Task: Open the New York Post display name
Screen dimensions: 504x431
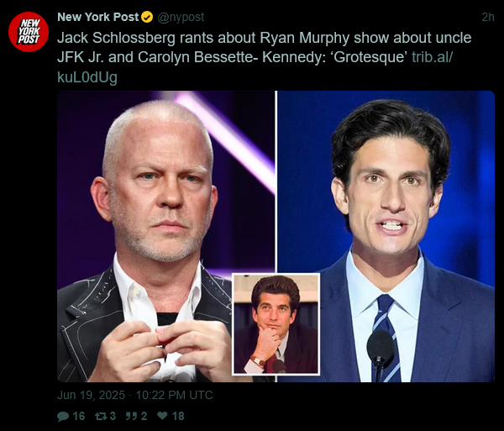Action: click(x=98, y=17)
